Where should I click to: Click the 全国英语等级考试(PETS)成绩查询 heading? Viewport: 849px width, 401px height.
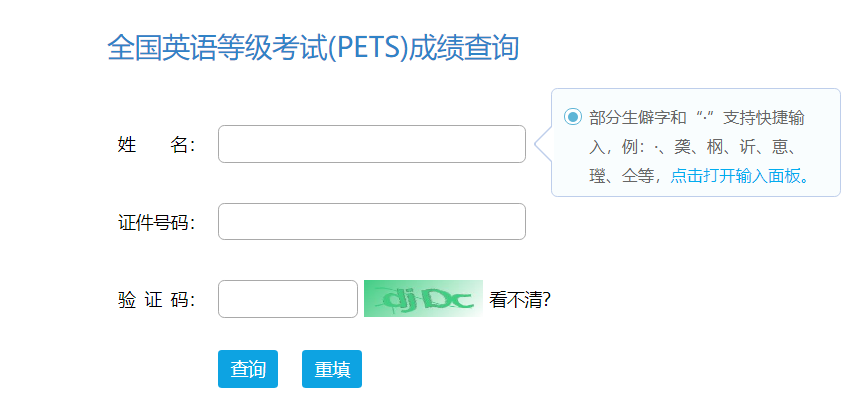click(313, 47)
